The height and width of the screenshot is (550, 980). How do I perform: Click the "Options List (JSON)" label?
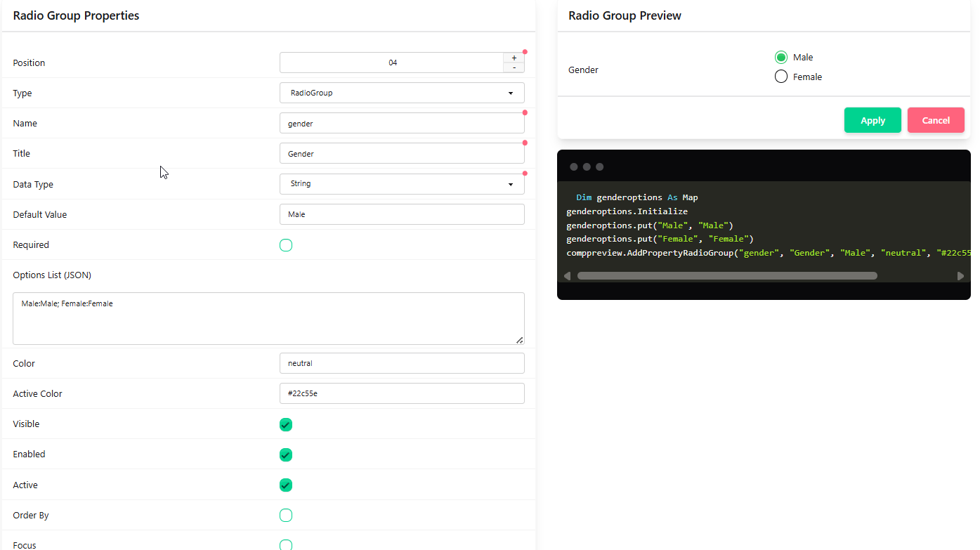click(x=52, y=275)
